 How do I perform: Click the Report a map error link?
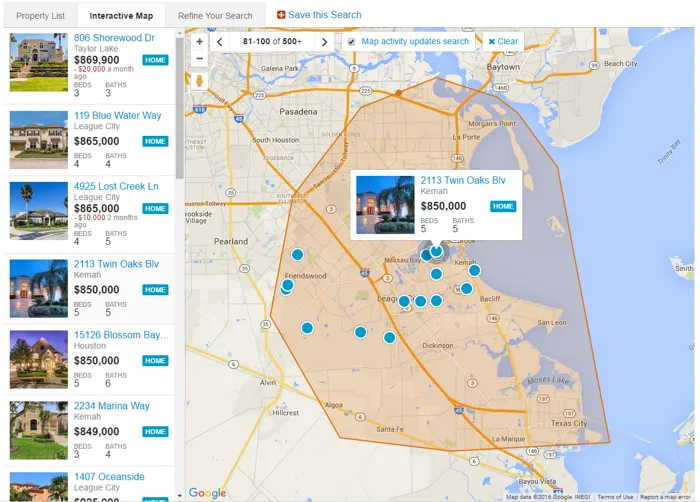pyautogui.click(x=665, y=497)
